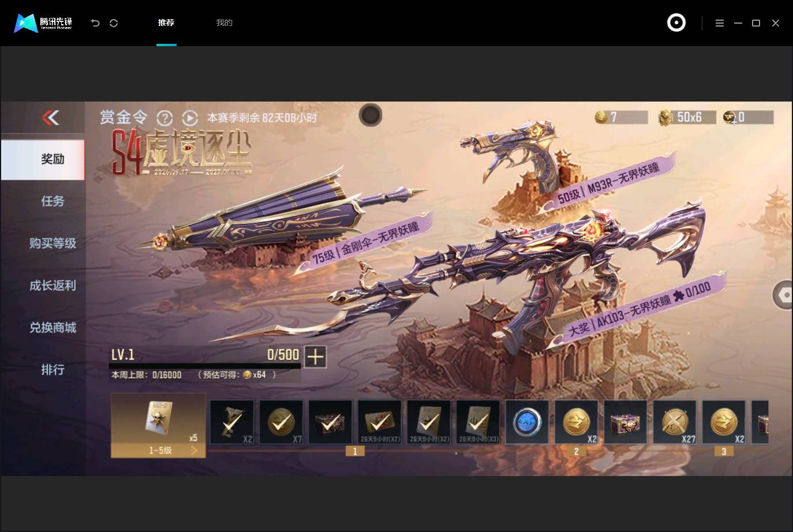The height and width of the screenshot is (532, 793).
Task: Click the 50级 M93R-无界妖瞳 label
Action: point(608,183)
